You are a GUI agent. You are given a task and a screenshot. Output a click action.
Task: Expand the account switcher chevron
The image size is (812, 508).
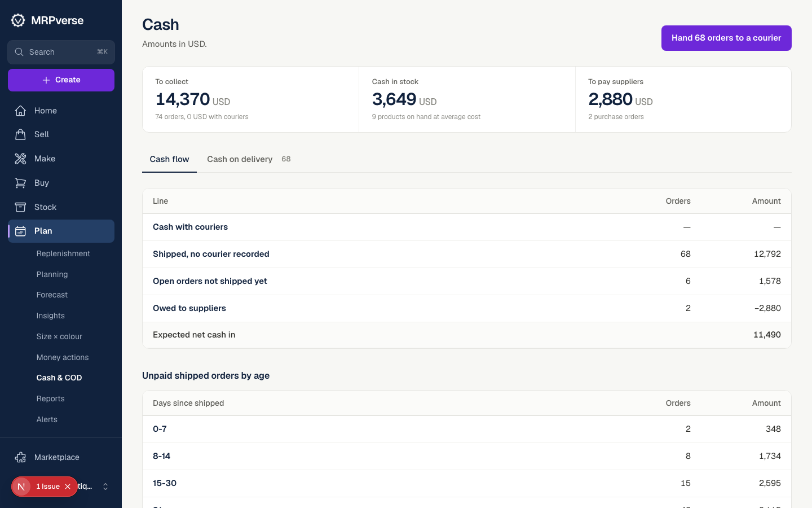pyautogui.click(x=105, y=487)
